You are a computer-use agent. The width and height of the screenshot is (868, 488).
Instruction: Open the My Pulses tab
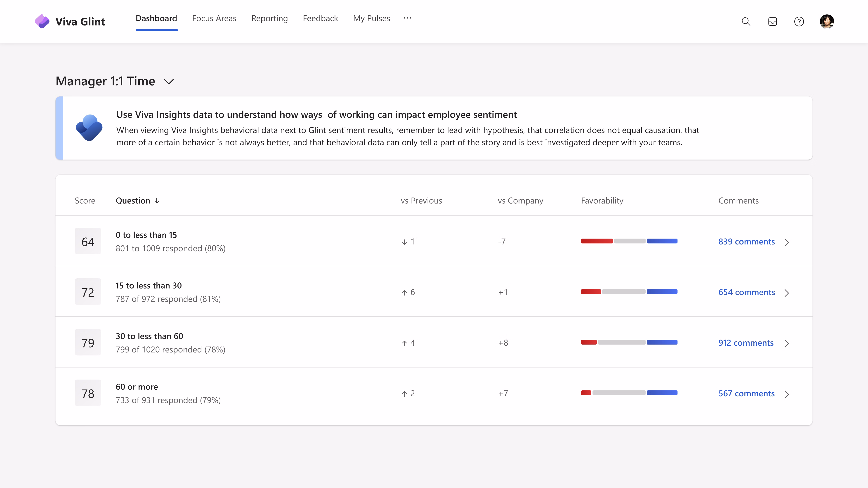point(371,18)
